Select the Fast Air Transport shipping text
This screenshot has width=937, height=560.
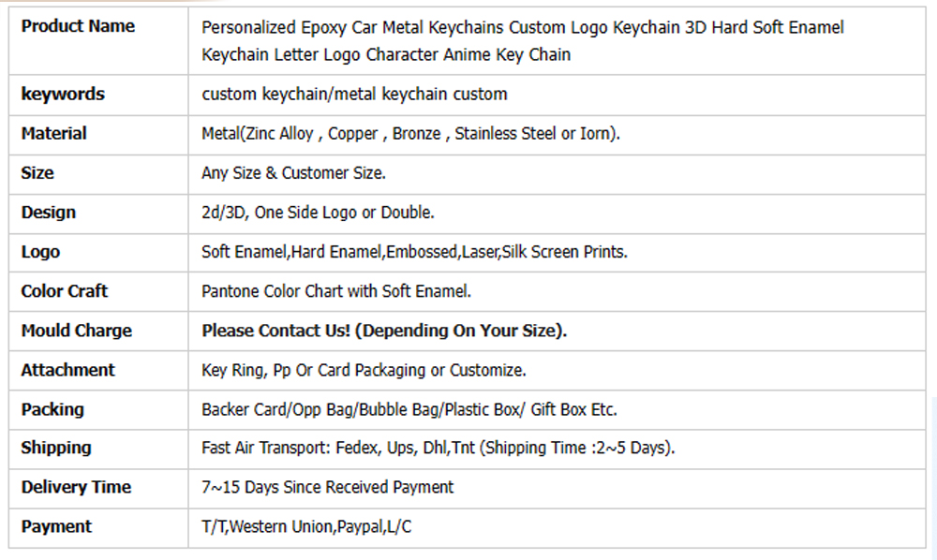click(438, 448)
